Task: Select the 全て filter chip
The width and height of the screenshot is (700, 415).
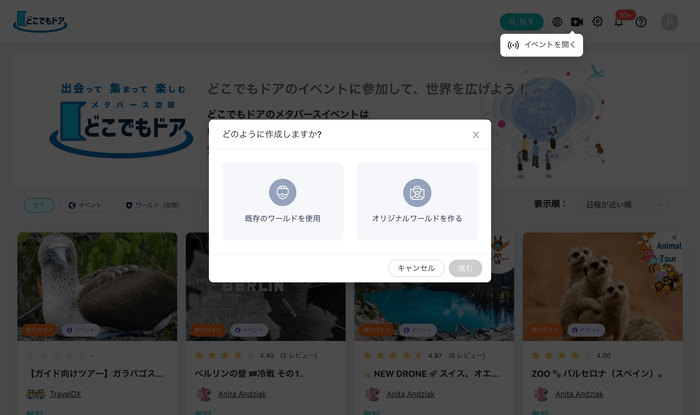Action: (39, 205)
